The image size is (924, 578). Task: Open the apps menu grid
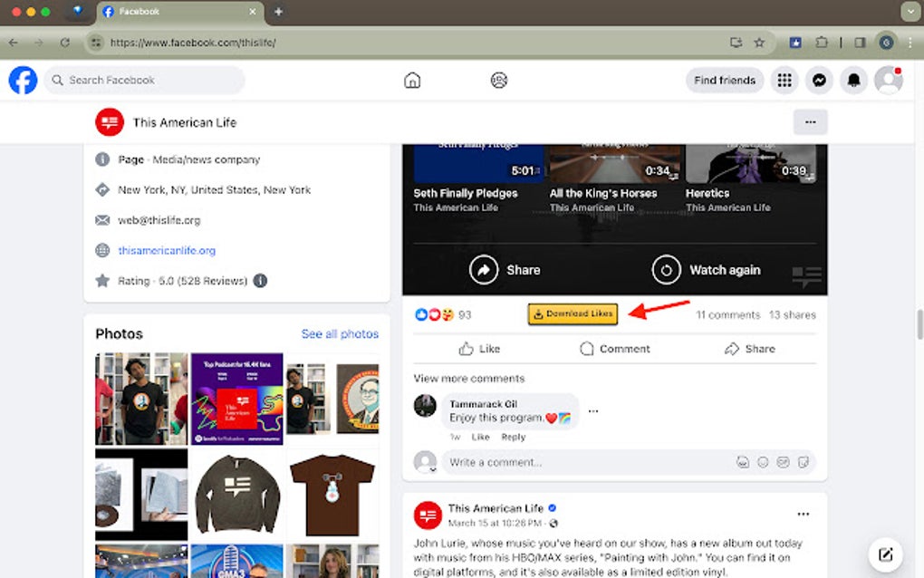pyautogui.click(x=784, y=80)
